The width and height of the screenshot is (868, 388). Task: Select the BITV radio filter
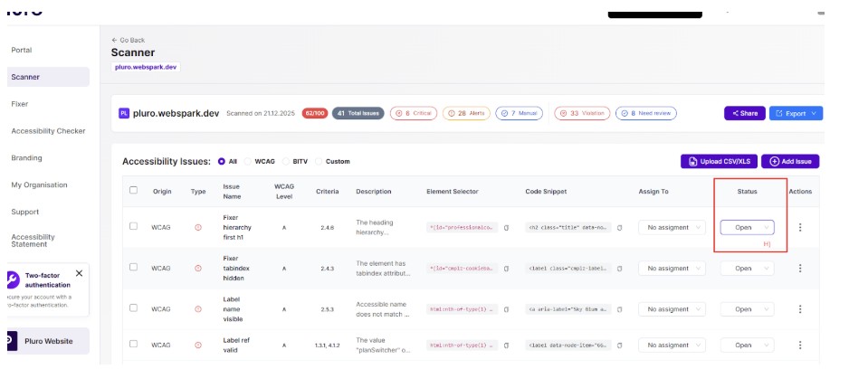[x=286, y=162]
